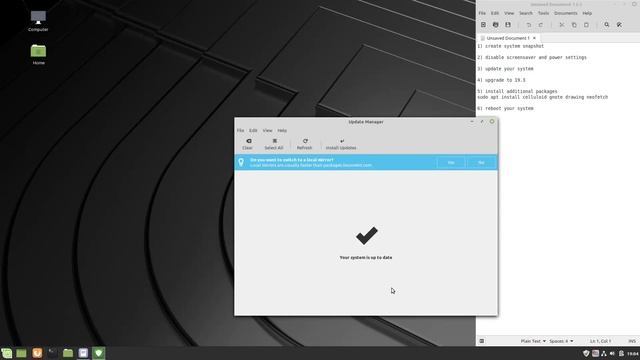Open the Linux Mint start menu
Image resolution: width=640 pixels, height=360 pixels.
[7, 353]
